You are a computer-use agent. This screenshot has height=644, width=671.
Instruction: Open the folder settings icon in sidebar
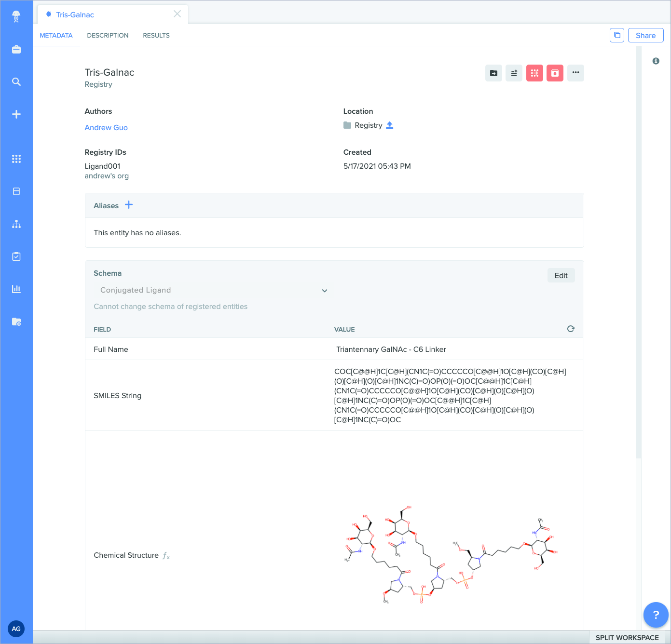click(16, 322)
